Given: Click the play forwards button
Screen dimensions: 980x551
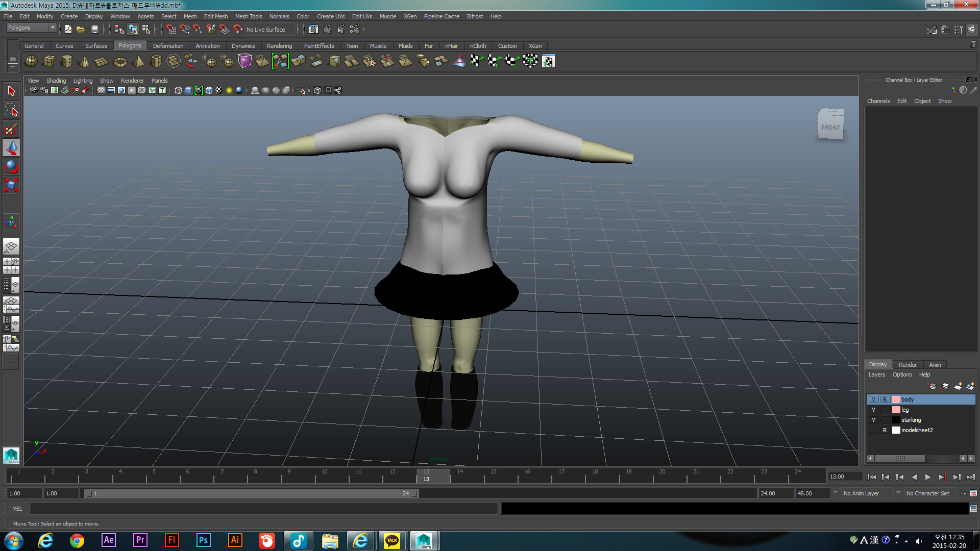Looking at the screenshot, I should tap(928, 477).
